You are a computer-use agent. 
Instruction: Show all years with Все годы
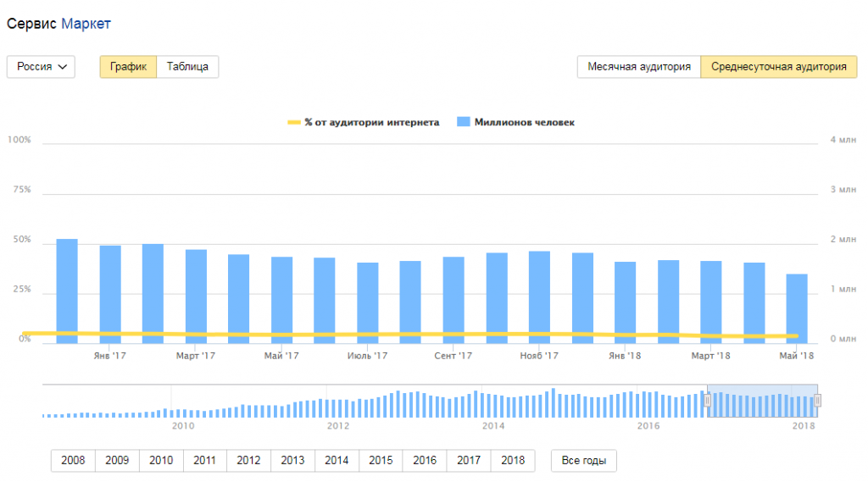pyautogui.click(x=583, y=461)
